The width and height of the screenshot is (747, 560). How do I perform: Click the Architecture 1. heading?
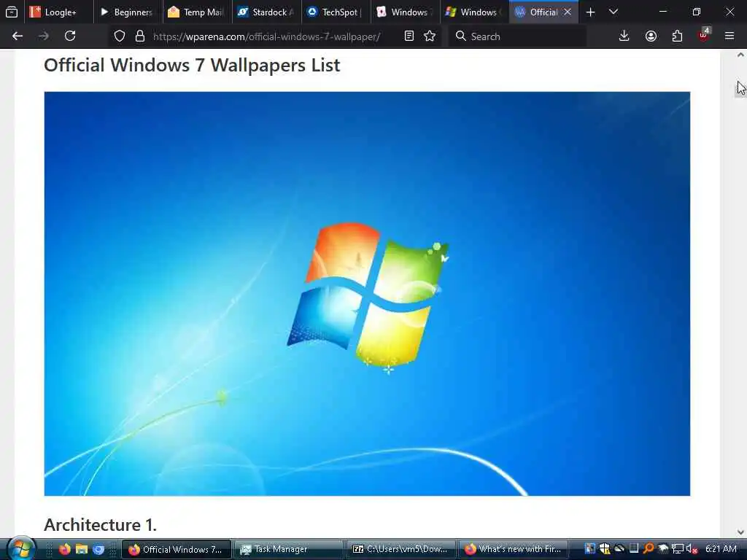(100, 525)
